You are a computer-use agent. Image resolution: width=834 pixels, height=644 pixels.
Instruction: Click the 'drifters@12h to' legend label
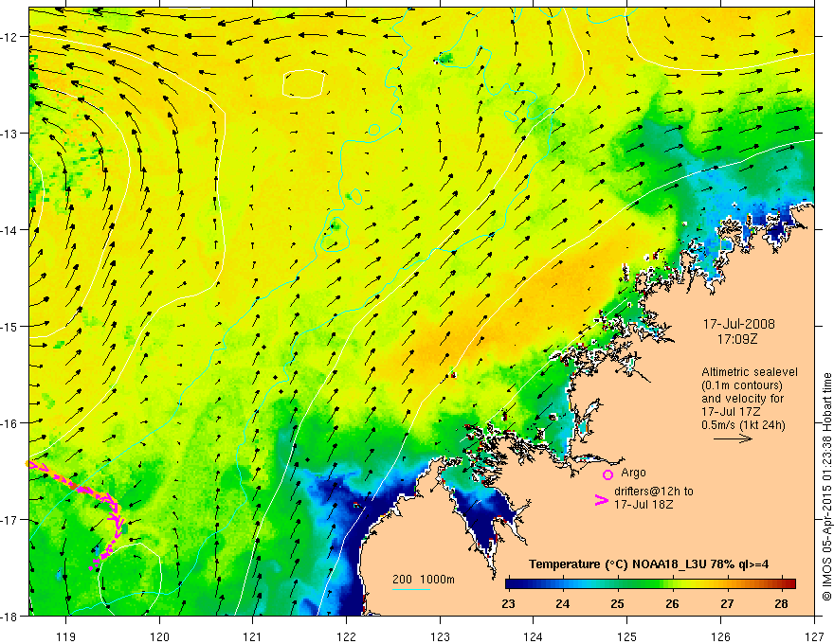click(654, 491)
